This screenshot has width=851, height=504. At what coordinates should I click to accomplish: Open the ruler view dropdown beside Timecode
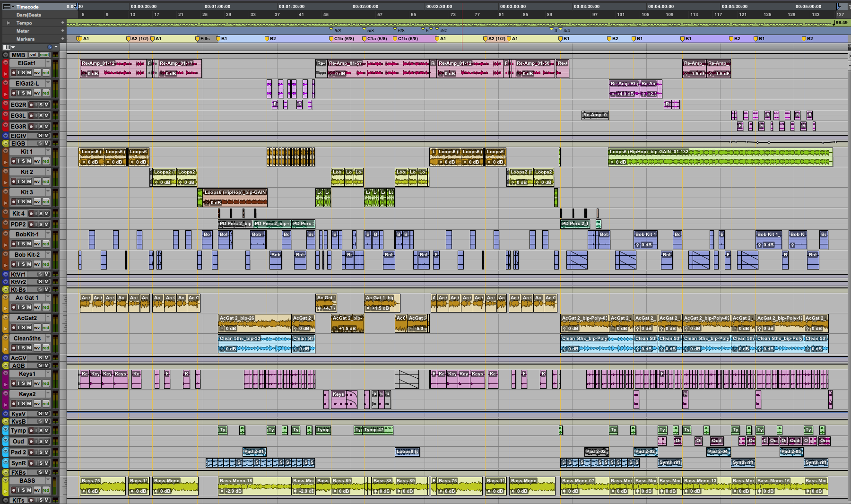pos(13,7)
